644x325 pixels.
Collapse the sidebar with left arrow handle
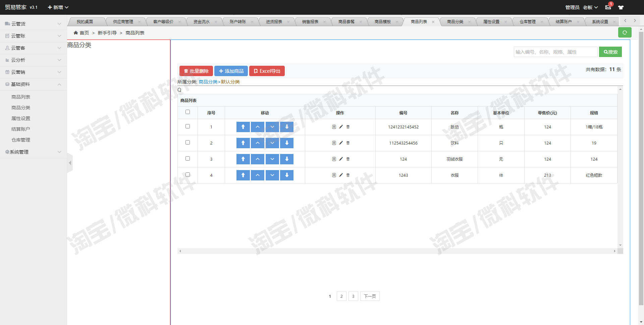tap(70, 163)
